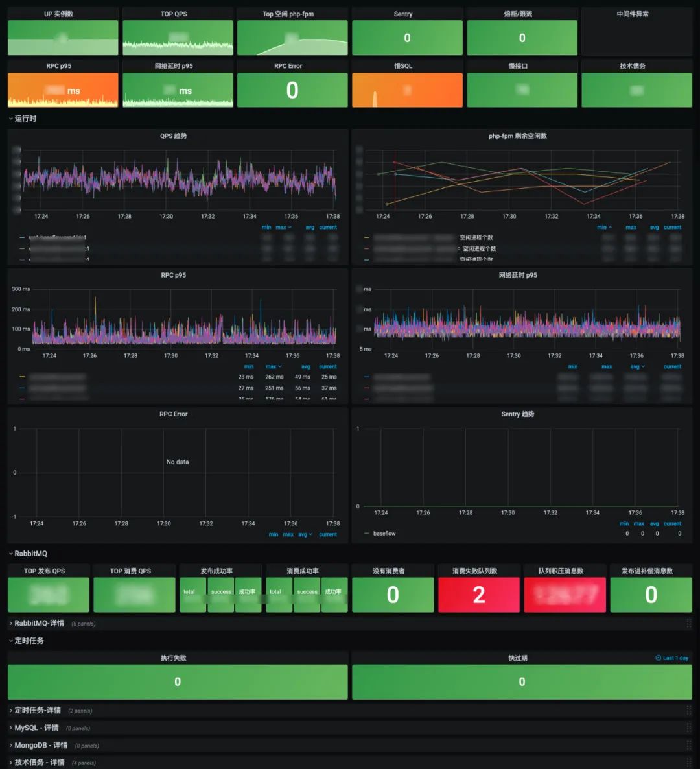Sort php-fpm 剩余空闲数 legend by avg
Image resolution: width=700 pixels, height=769 pixels.
(654, 227)
